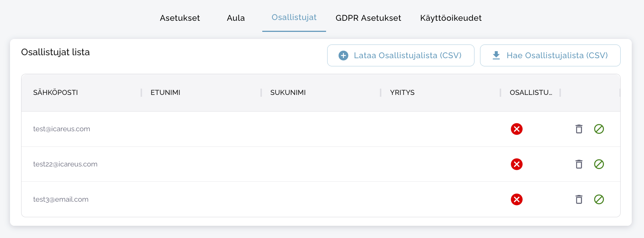Click red X status for test@icareus.com

[x=516, y=129]
